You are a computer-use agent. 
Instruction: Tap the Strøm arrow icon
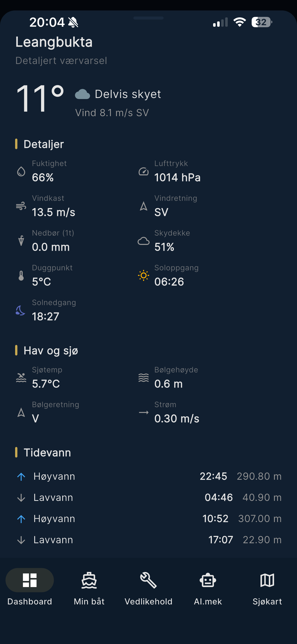[144, 412]
